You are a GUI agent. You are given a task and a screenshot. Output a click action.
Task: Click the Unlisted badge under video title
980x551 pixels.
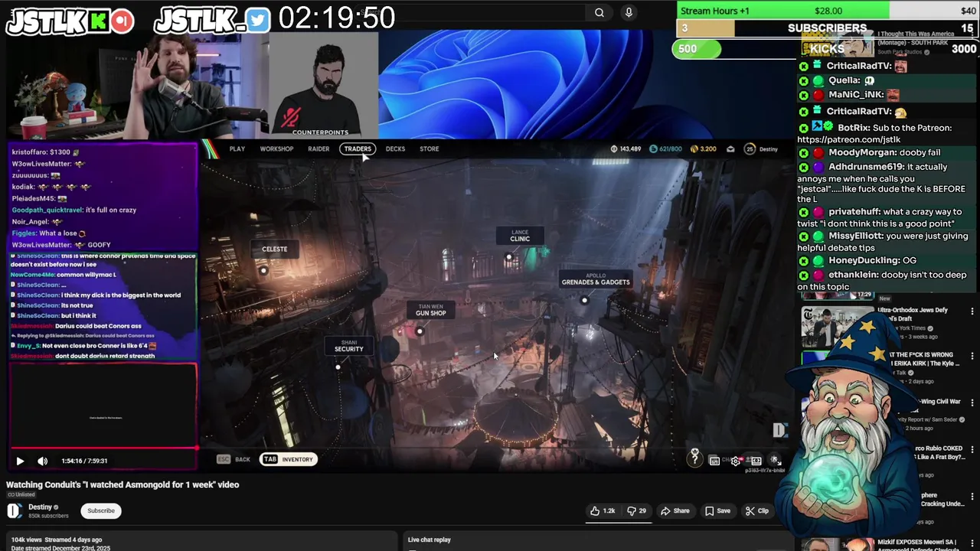click(x=22, y=495)
